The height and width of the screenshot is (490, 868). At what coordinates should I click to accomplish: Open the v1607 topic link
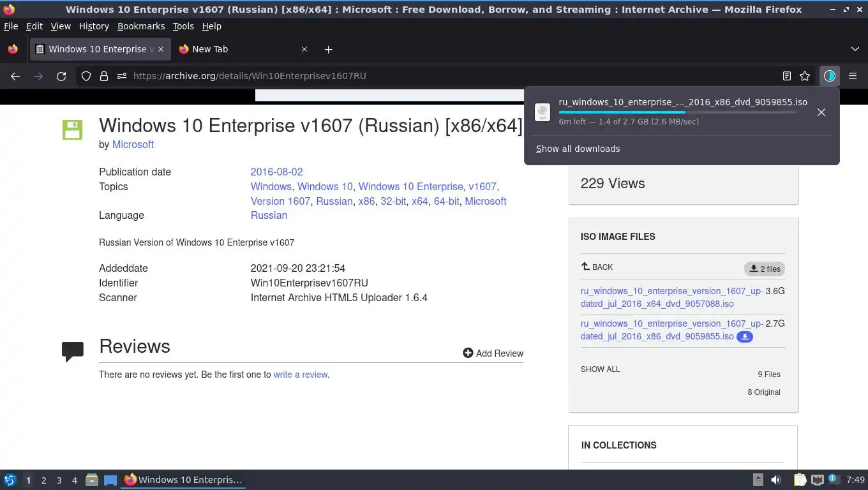483,187
